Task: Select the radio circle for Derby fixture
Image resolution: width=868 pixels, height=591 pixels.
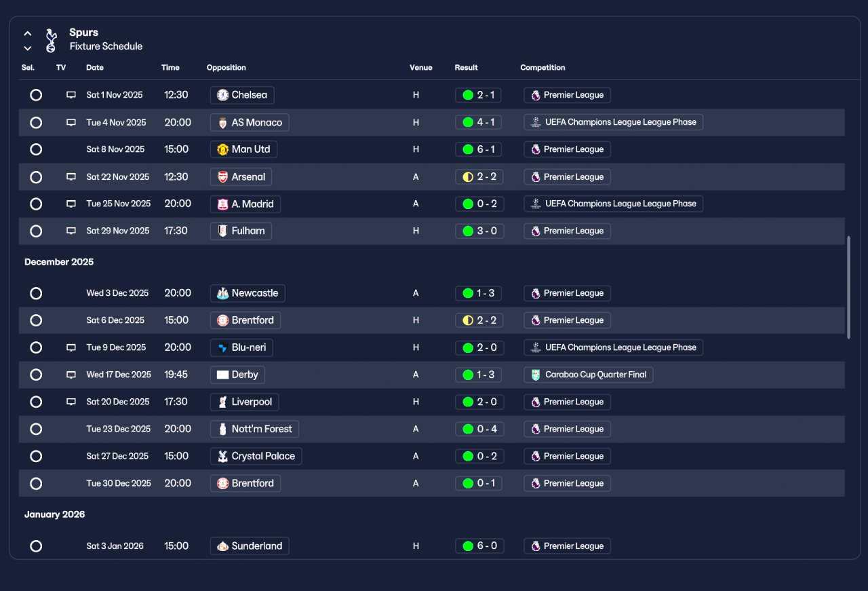Action: [x=36, y=375]
